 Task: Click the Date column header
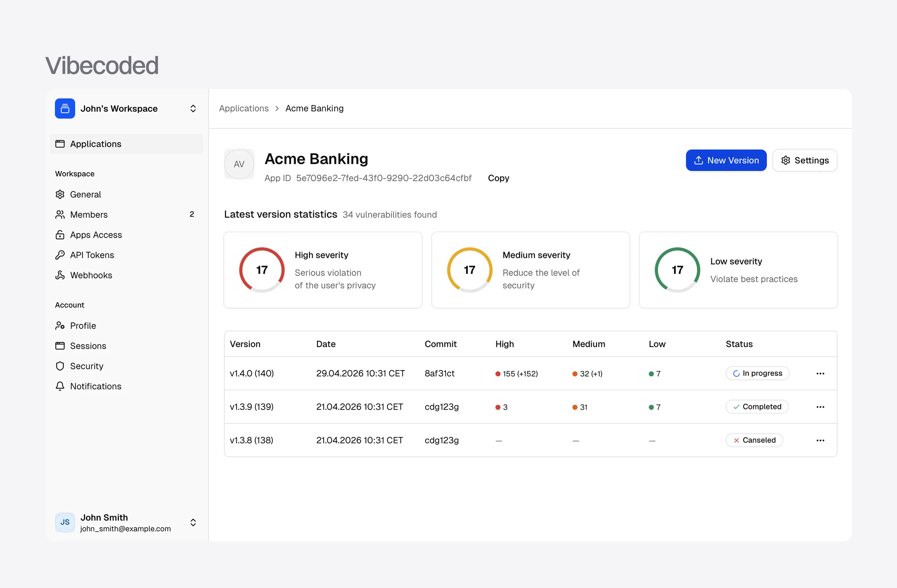pos(326,344)
